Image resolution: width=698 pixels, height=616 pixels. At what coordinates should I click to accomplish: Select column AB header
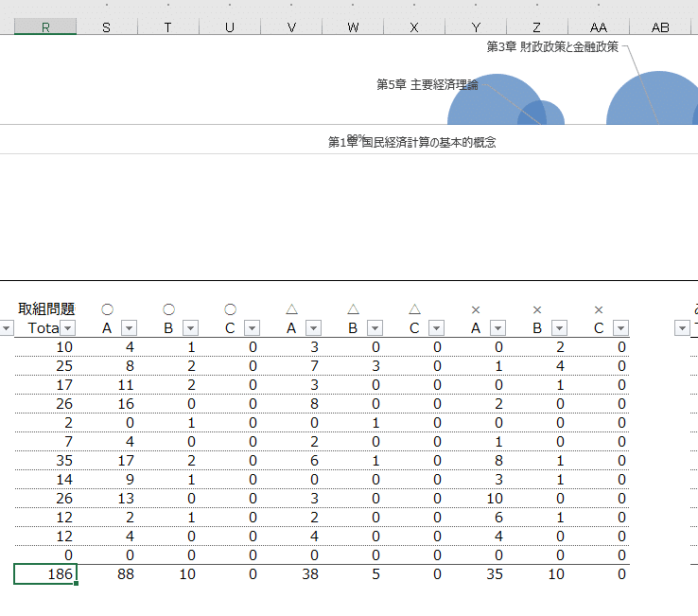pyautogui.click(x=660, y=27)
